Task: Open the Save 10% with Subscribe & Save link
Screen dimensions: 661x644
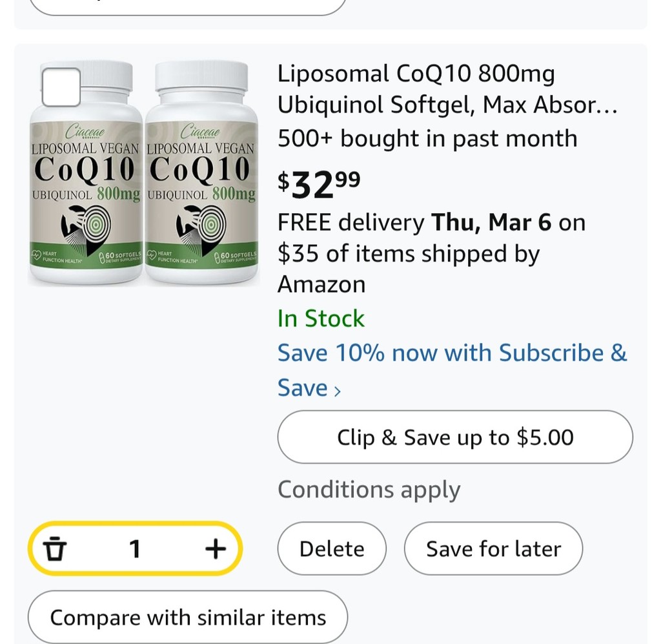Action: click(x=453, y=370)
